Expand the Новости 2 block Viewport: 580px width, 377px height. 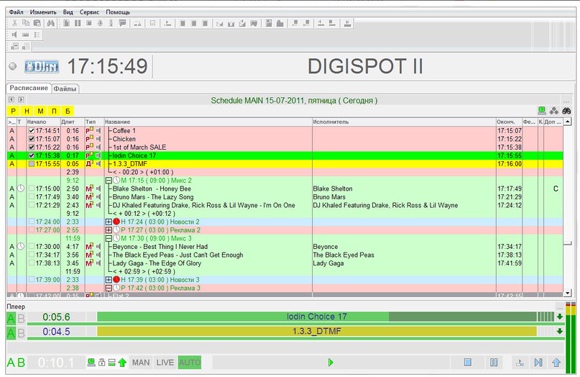coord(109,222)
